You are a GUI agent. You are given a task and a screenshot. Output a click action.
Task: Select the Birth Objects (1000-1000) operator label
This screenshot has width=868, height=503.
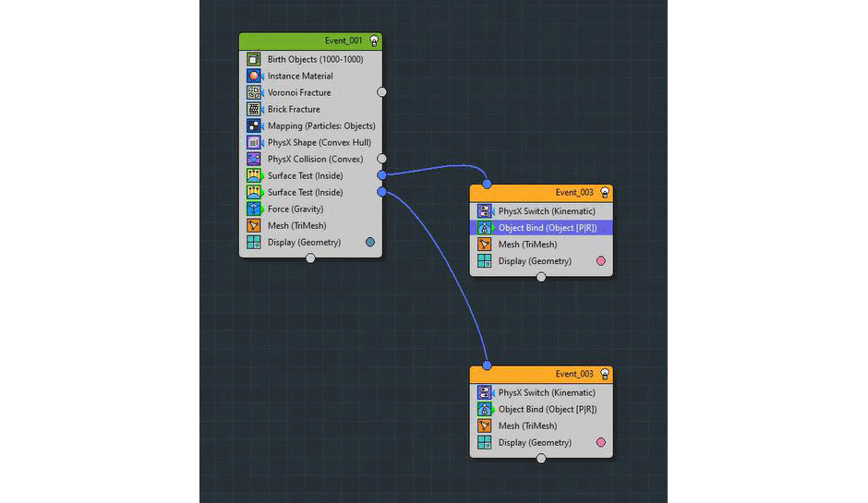[315, 59]
